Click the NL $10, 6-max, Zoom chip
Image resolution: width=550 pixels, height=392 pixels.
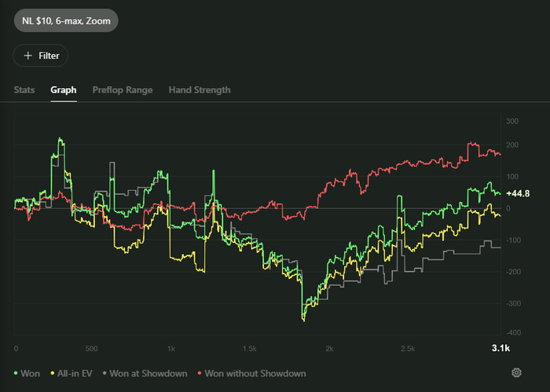tap(66, 20)
